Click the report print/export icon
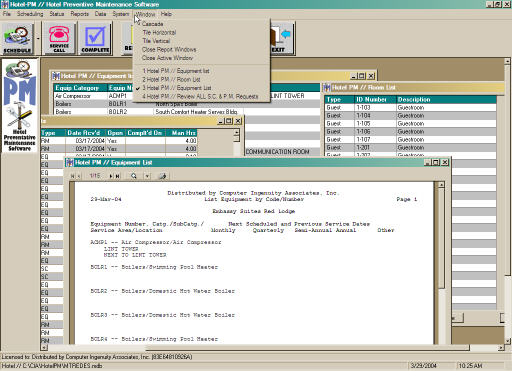This screenshot has height=371, width=512. point(162,176)
